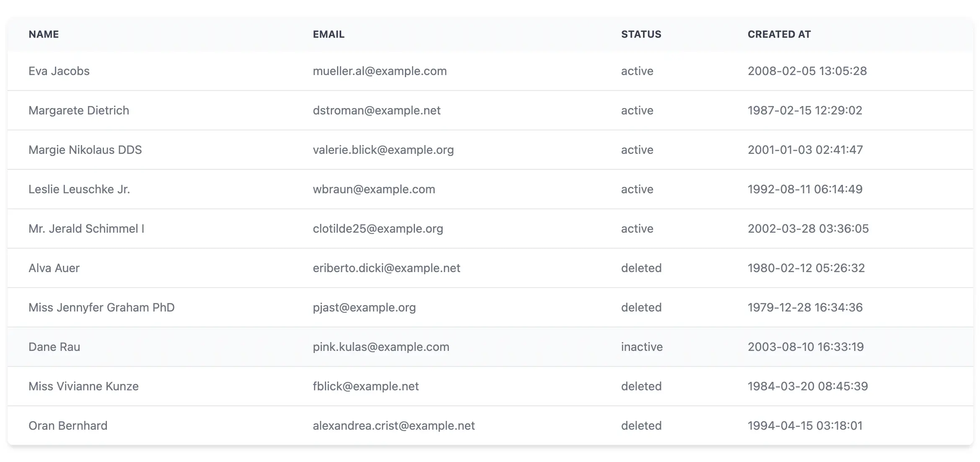Click Dane Rau's inactive status
980x462 pixels.
pyautogui.click(x=642, y=347)
